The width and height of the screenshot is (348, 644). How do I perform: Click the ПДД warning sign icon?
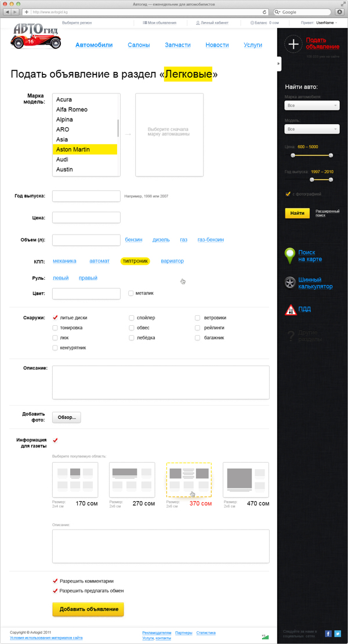291,310
